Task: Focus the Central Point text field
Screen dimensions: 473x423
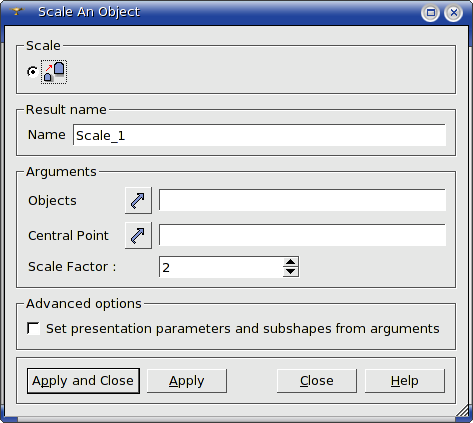Action: pyautogui.click(x=302, y=235)
